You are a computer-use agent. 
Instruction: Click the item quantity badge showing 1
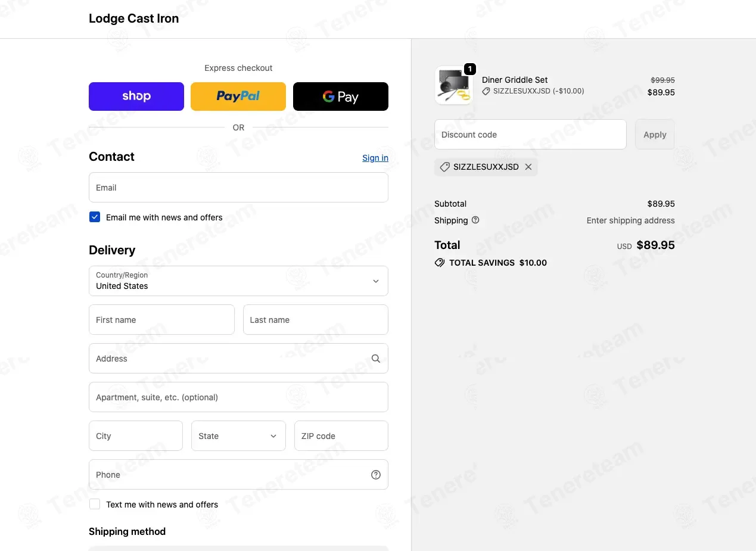click(470, 69)
